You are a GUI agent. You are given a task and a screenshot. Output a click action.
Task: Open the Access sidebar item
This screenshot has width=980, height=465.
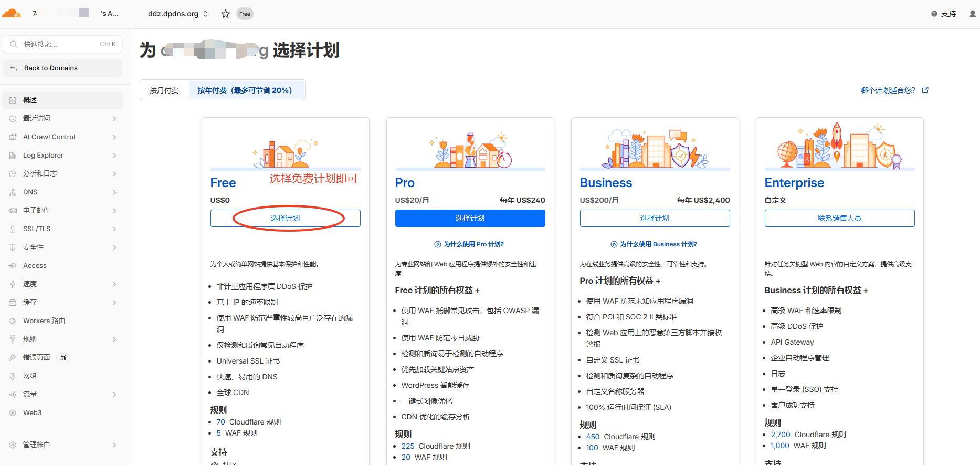point(35,266)
